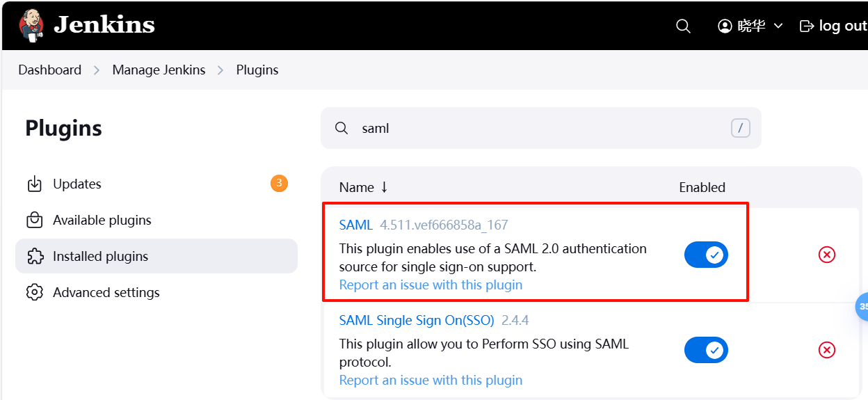The image size is (868, 400).
Task: Disable the SAML Single Sign On toggle
Action: (706, 350)
